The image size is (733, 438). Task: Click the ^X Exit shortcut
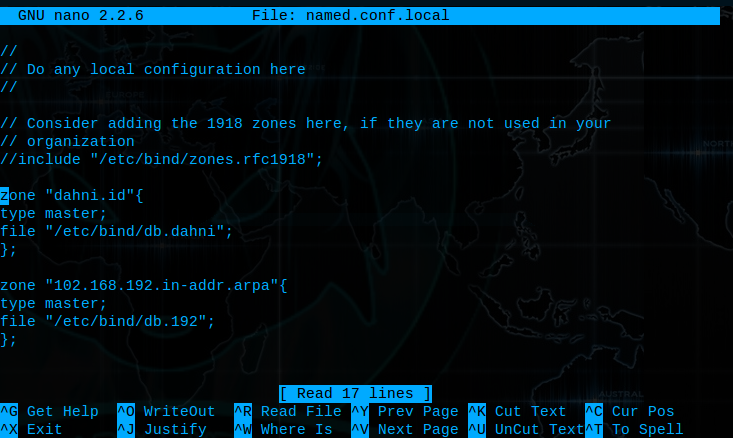(31, 429)
